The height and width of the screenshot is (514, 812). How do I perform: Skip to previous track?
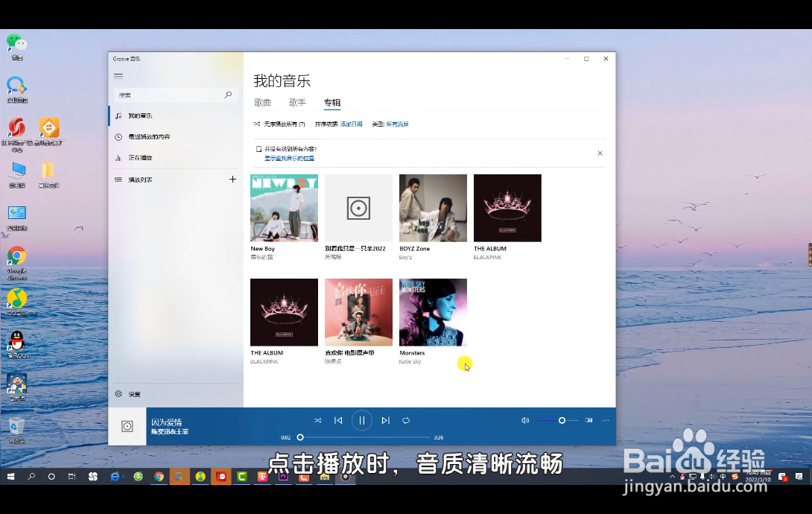(x=338, y=420)
